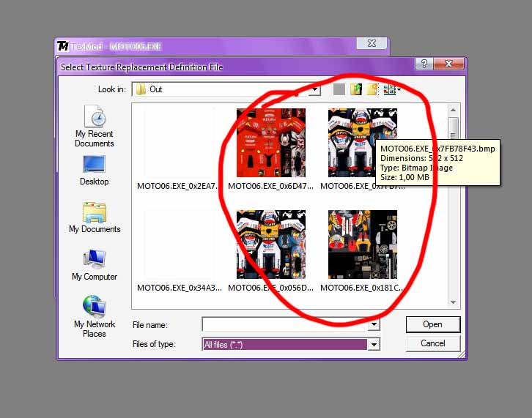Expand the Look in dropdown arrow
532x418 pixels.
(x=314, y=89)
